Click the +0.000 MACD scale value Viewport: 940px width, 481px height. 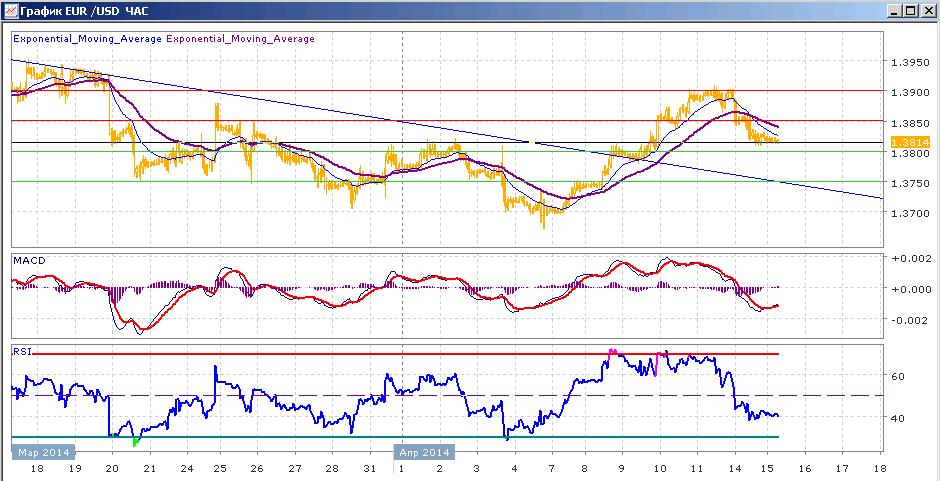(912, 289)
